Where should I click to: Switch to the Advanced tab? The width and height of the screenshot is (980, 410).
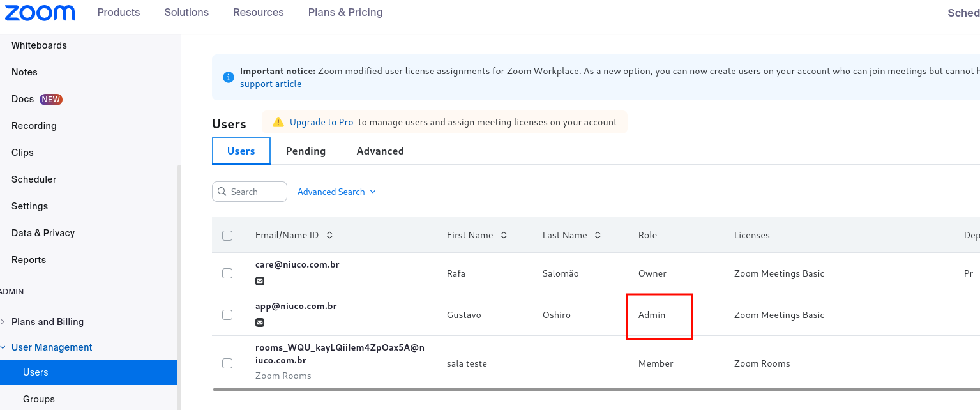[381, 151]
